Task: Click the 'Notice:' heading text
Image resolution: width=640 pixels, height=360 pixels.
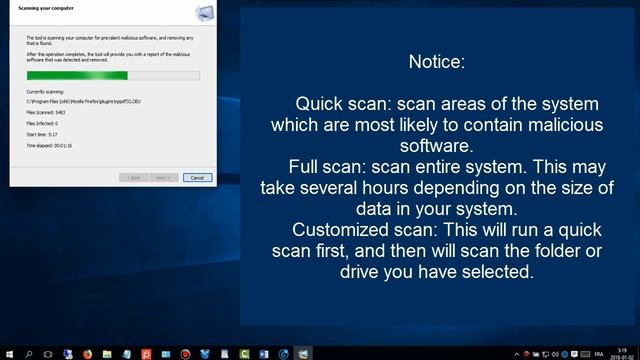Action: (x=437, y=62)
